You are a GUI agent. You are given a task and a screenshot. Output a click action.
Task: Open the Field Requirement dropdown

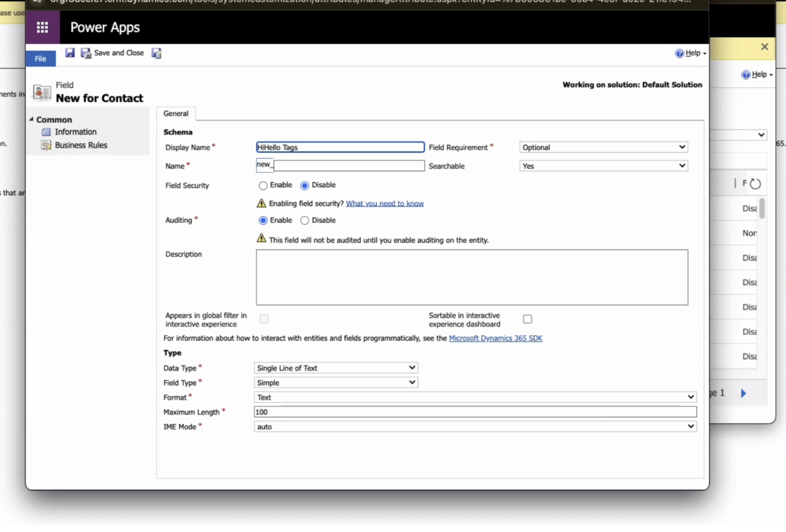tap(604, 147)
